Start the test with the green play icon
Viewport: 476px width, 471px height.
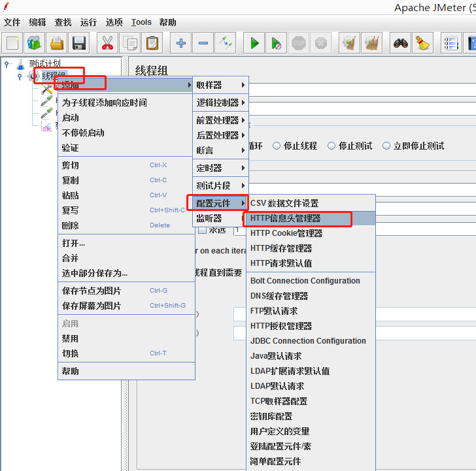tap(254, 43)
